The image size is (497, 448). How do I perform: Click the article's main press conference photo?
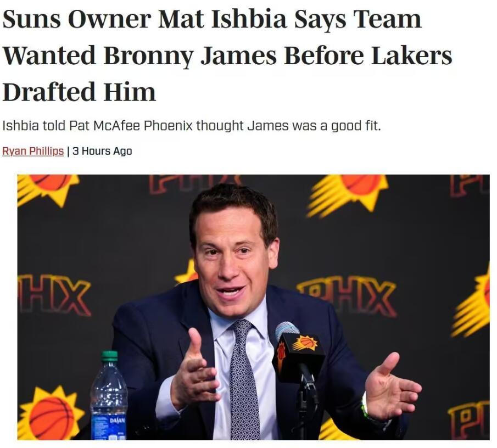click(253, 307)
